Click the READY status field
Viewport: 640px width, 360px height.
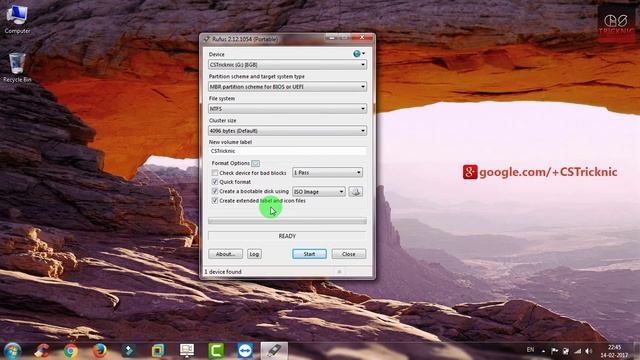click(287, 236)
